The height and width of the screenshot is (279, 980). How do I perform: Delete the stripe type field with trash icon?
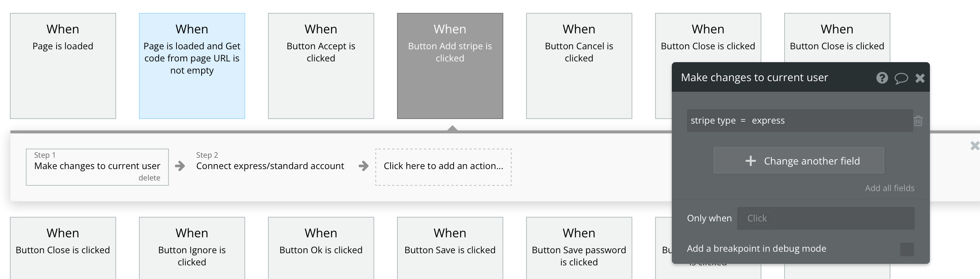click(x=918, y=121)
